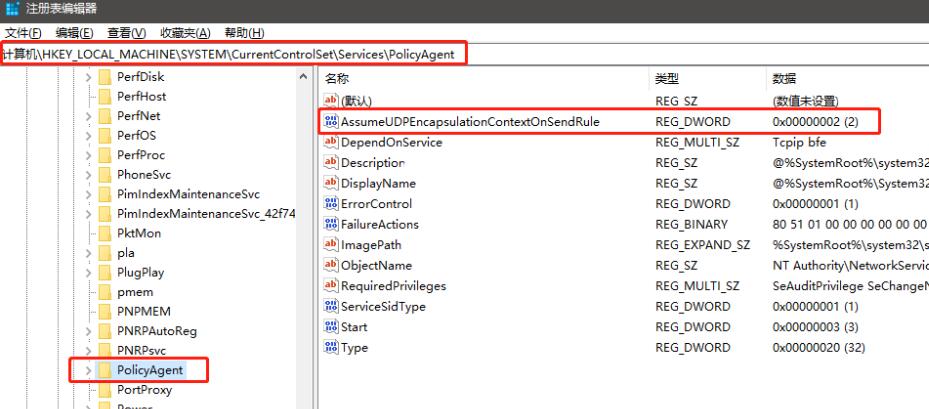Select the Start value name

point(354,327)
